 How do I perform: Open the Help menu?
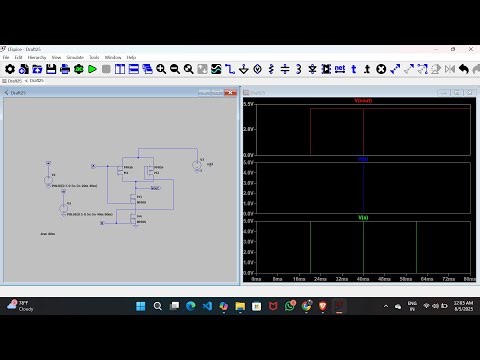pos(131,57)
